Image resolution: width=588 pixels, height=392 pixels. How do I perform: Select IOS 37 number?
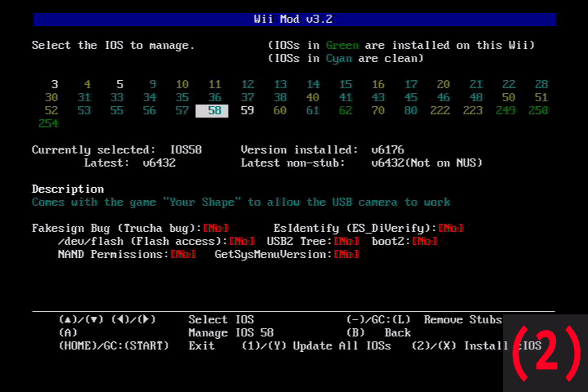tap(247, 97)
